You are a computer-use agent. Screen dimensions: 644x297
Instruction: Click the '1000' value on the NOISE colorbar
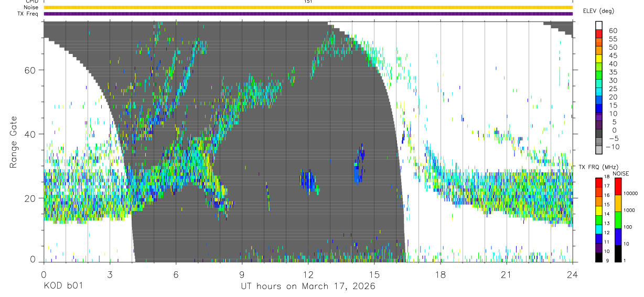click(x=629, y=211)
